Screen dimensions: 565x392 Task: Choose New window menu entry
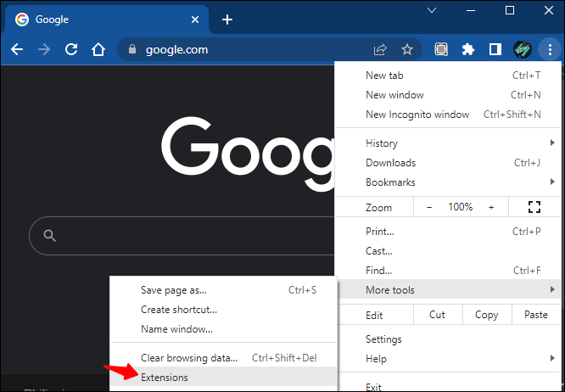448,95
